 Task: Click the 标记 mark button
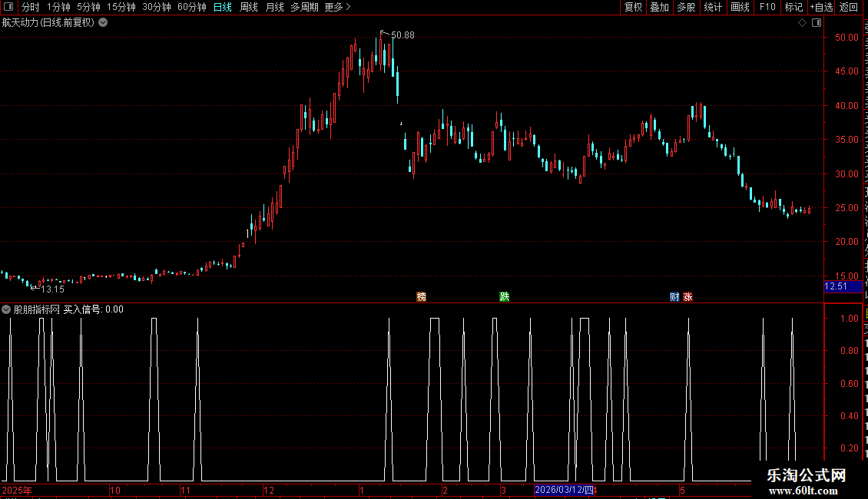[x=793, y=7]
